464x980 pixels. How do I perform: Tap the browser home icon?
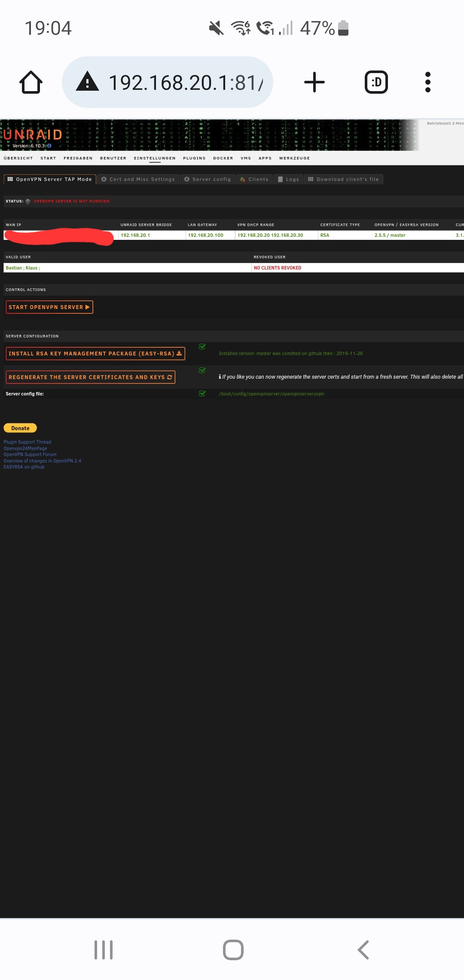31,82
